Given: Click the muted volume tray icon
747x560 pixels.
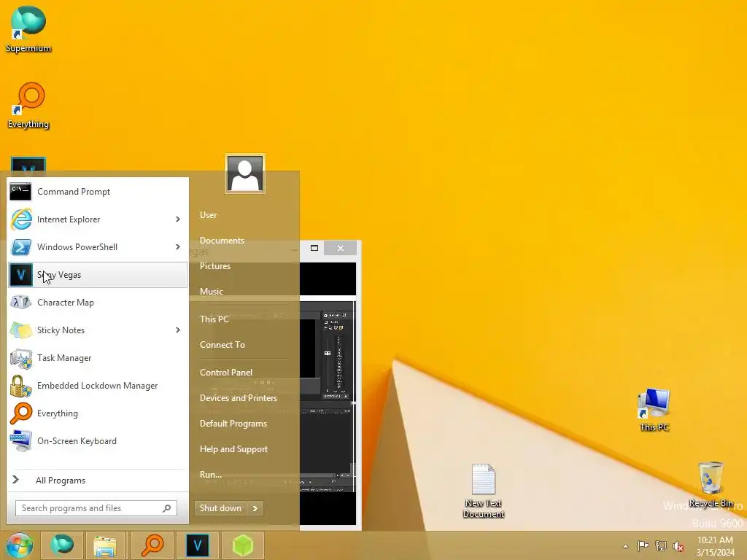Looking at the screenshot, I should [678, 546].
